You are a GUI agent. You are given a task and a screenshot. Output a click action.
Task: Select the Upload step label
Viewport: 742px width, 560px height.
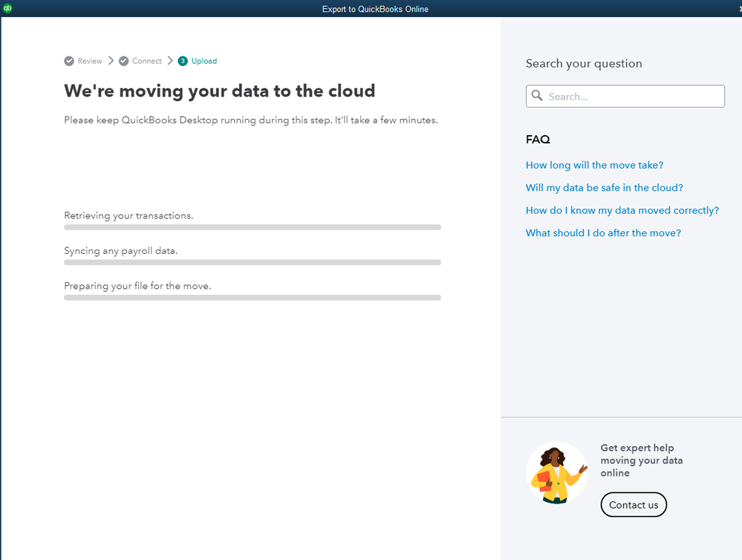tap(204, 61)
